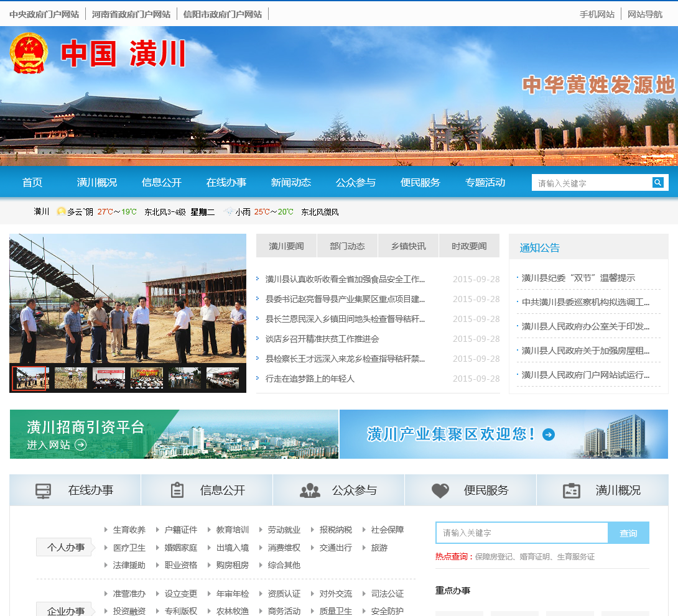Click the 信阳市政府门户网站 top link
This screenshot has height=616, width=678.
pos(222,14)
